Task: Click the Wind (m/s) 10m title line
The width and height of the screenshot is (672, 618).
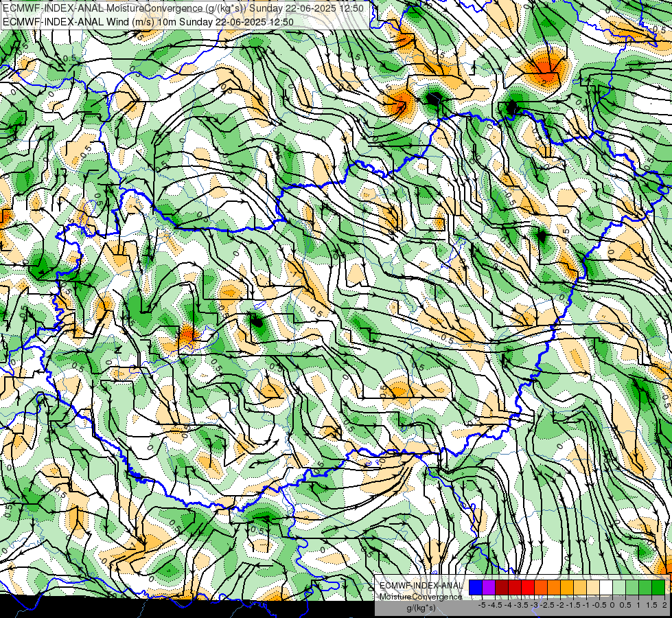Action: [x=148, y=21]
